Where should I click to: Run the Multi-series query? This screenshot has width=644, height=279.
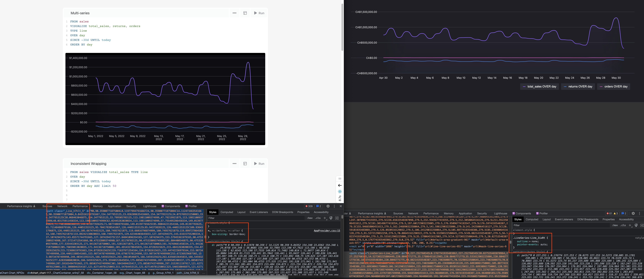(x=259, y=13)
